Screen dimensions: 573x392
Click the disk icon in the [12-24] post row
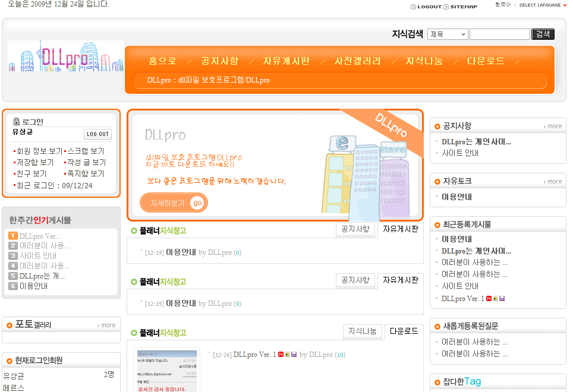coord(294,355)
